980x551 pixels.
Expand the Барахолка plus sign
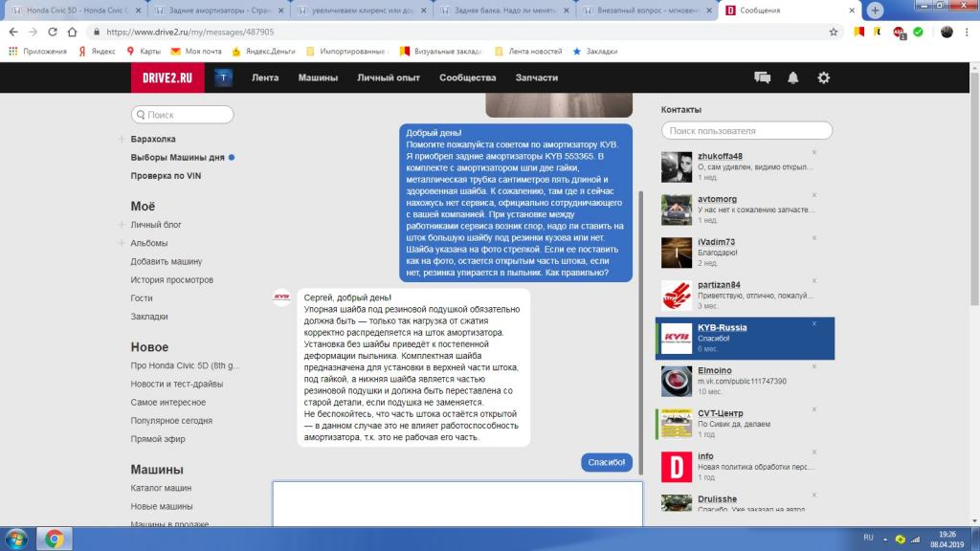(x=122, y=140)
